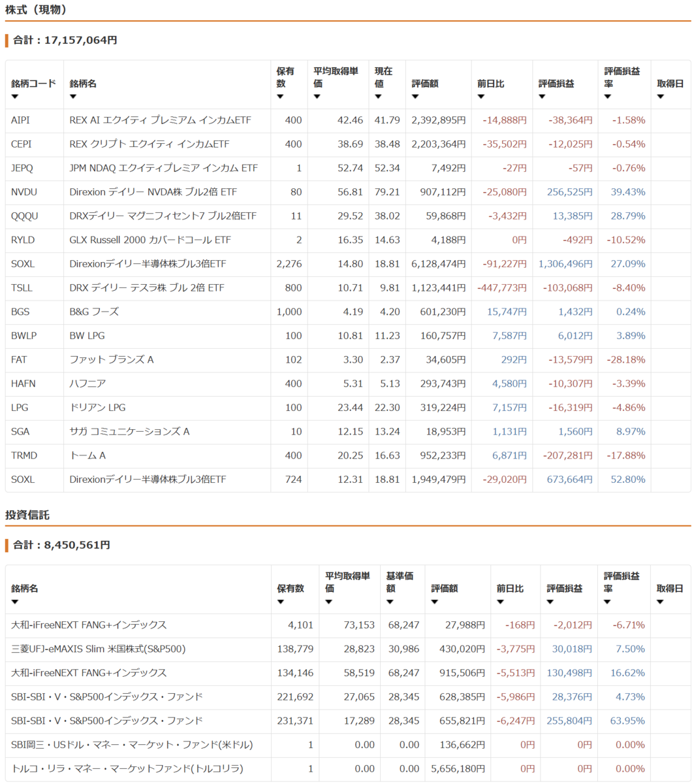Image resolution: width=694 pixels, height=784 pixels.
Task: Sort stocks table by 銘柄名 arrow
Action: [73, 97]
